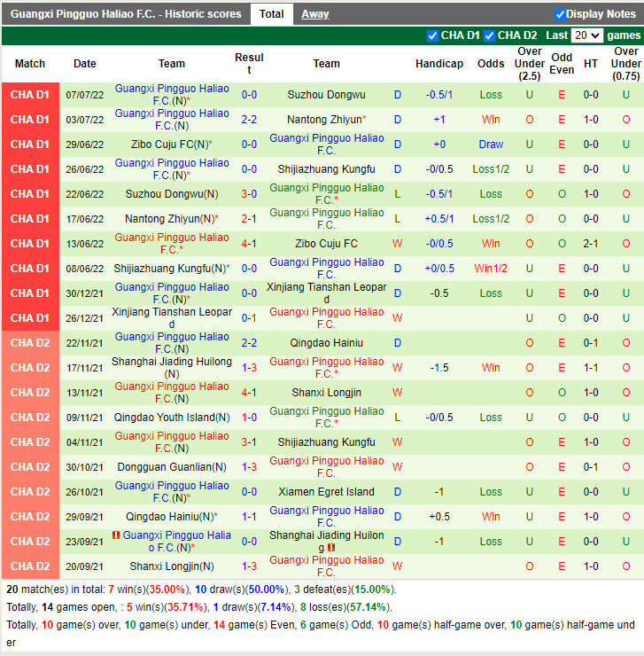Open Shanxi Longjin away team on 13/11/21

326,393
